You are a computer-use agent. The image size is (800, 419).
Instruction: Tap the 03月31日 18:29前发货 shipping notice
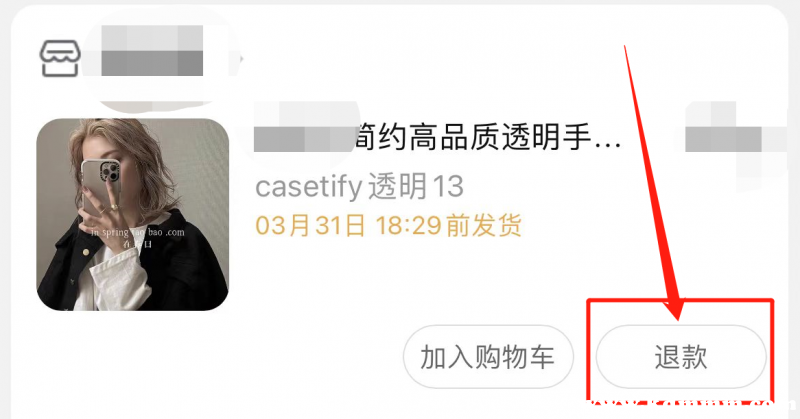[389, 226]
